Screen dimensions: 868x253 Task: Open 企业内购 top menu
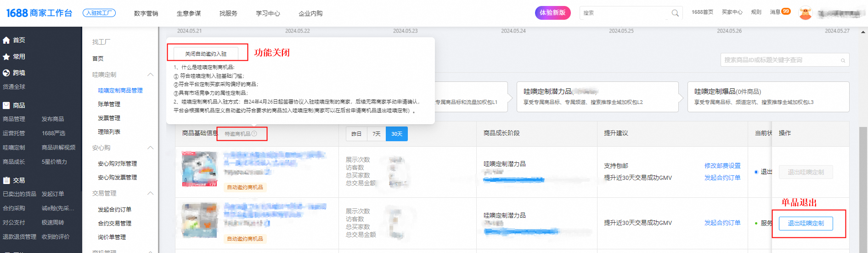click(x=310, y=13)
